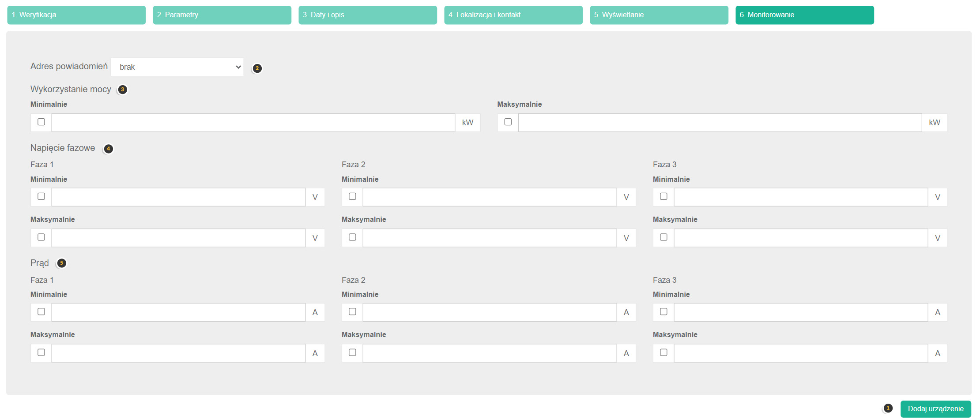The height and width of the screenshot is (420, 980).
Task: Focus the minimum power kW input field
Action: point(253,123)
